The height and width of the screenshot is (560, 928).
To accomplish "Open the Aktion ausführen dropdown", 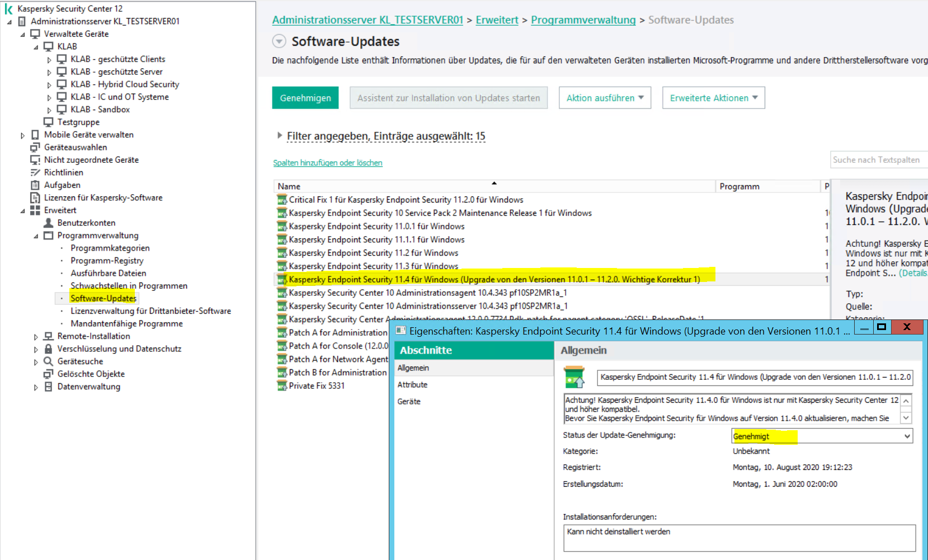I will (605, 98).
